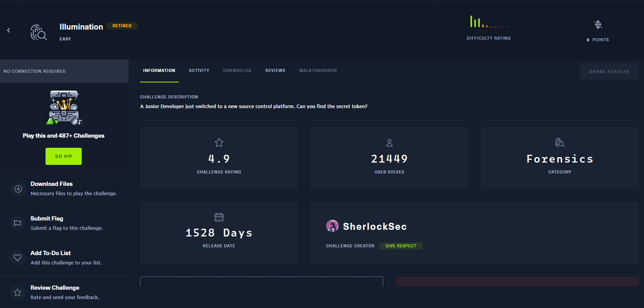Click the points diamond icon
644x308 pixels.
[x=598, y=25]
